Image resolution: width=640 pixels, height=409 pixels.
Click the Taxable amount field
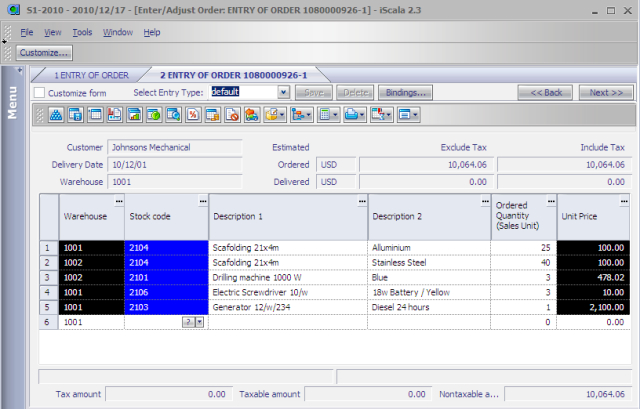coord(368,394)
